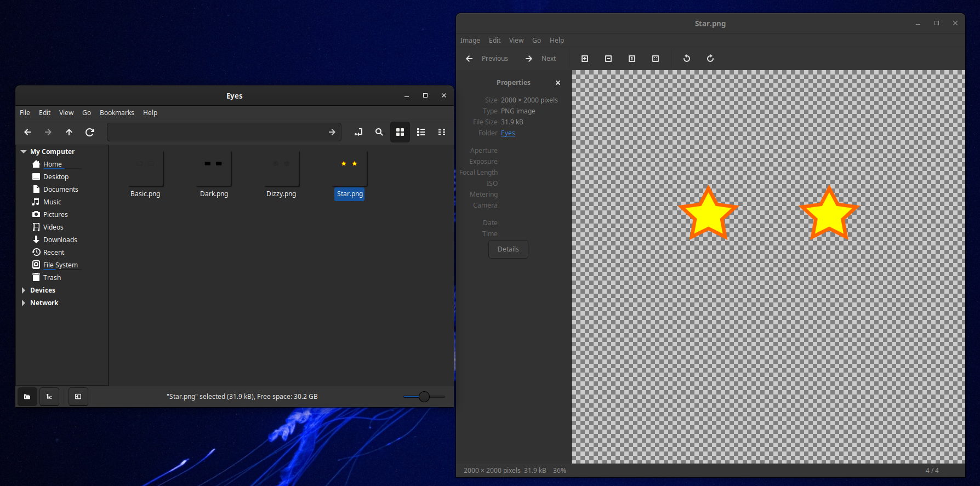Open View menu in Eyes window

click(66, 113)
